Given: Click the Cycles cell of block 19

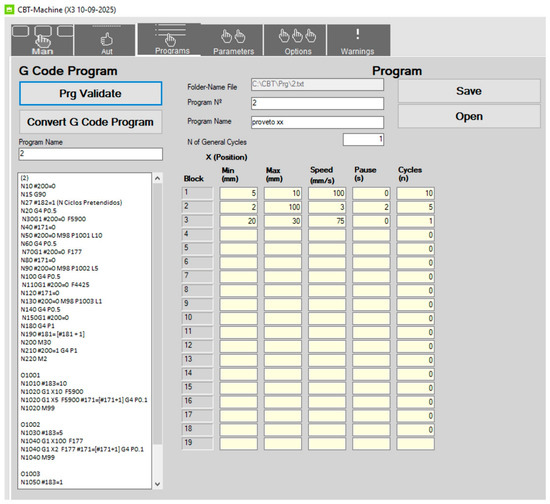Looking at the screenshot, I should [x=415, y=444].
